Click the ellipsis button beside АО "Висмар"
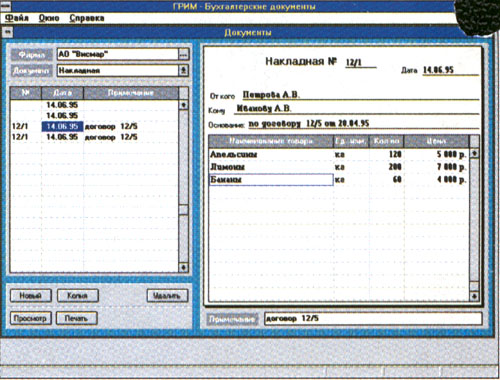The image size is (500, 380). tap(184, 54)
